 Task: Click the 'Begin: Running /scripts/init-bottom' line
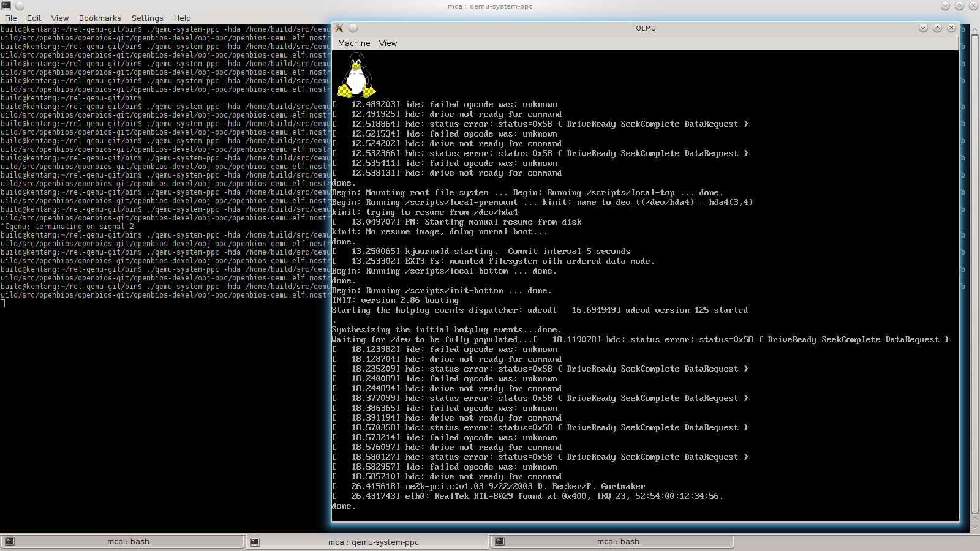pos(442,291)
